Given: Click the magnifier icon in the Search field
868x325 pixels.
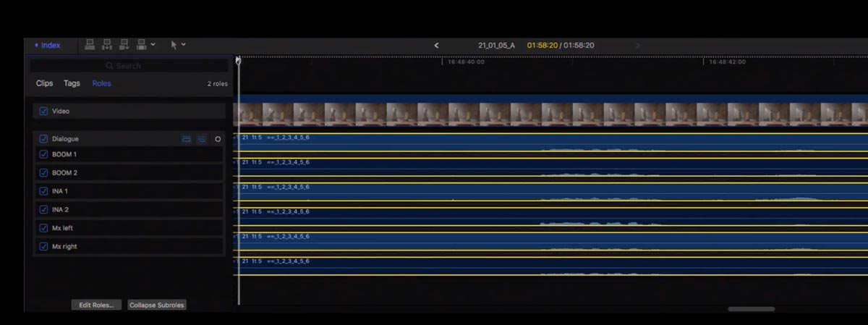Looking at the screenshot, I should coord(109,66).
